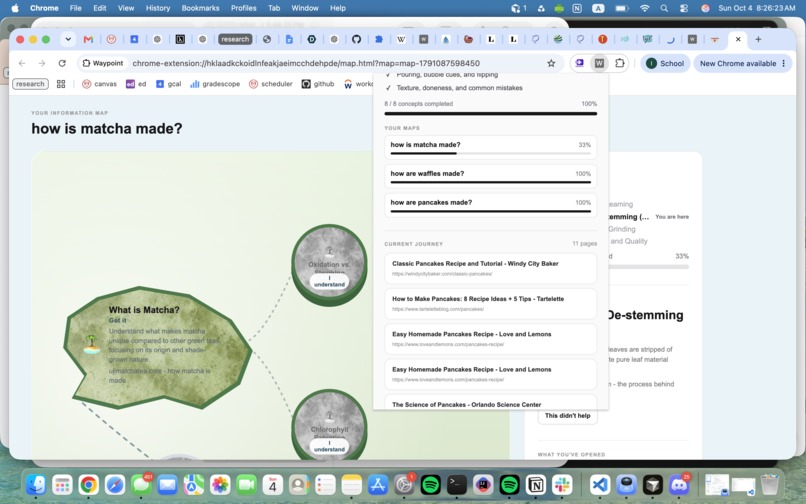Open the History menu

pos(158,8)
